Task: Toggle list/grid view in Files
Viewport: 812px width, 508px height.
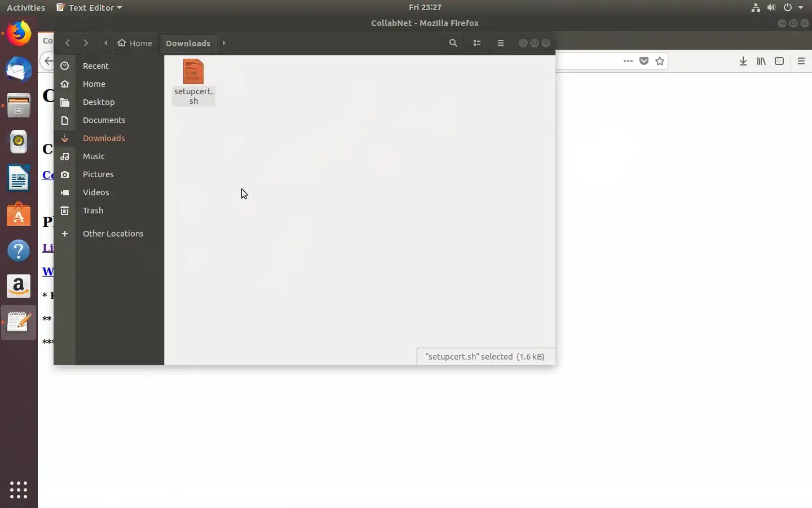Action: 477,43
